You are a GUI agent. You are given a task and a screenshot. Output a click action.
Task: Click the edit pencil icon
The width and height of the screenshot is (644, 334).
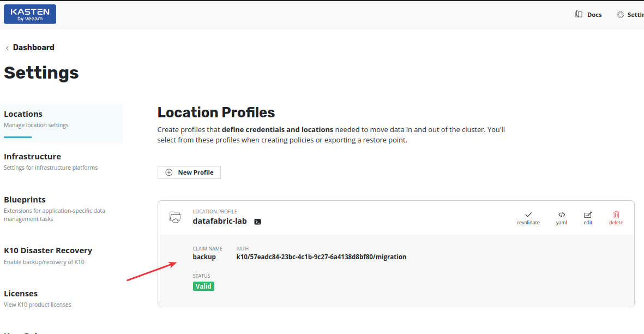click(588, 214)
